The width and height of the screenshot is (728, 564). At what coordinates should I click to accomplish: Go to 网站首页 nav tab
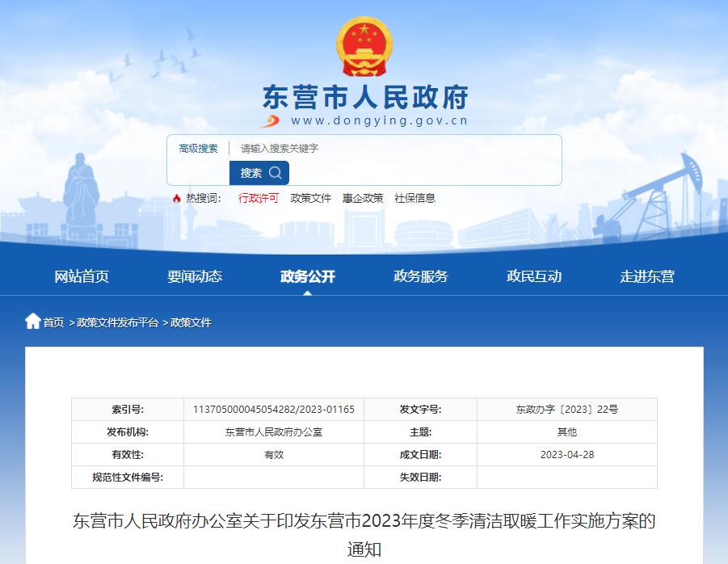(x=82, y=276)
